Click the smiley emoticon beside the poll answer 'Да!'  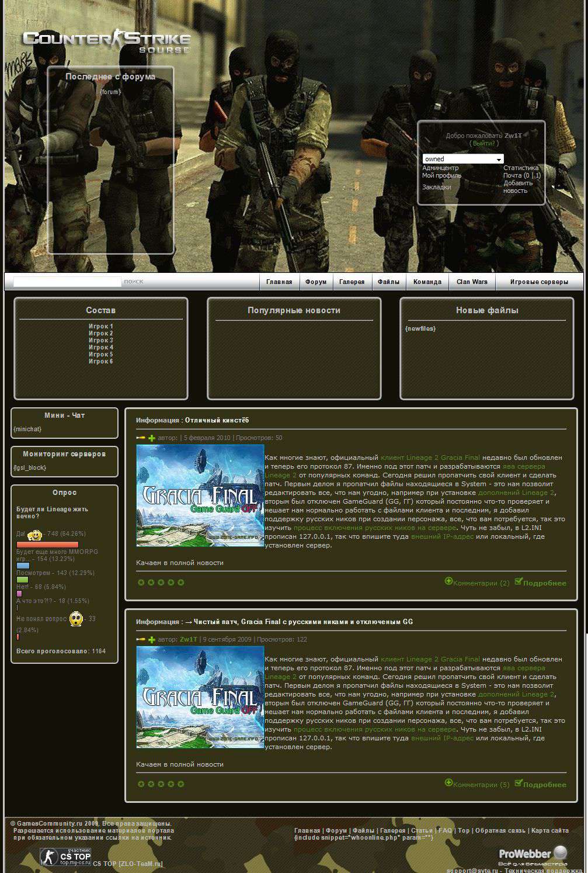[x=34, y=535]
